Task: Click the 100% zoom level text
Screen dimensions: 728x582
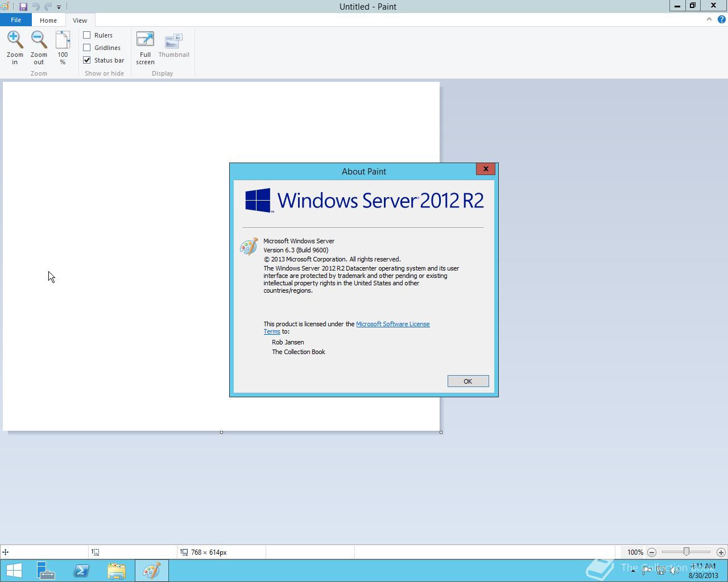Action: 635,552
